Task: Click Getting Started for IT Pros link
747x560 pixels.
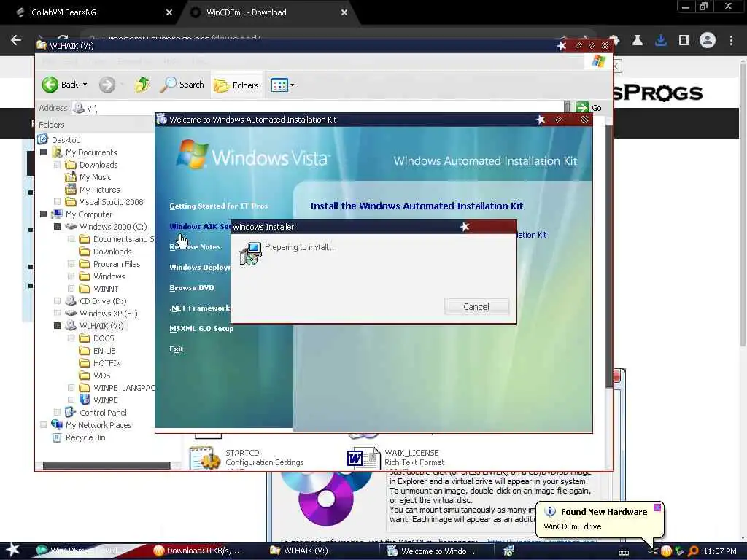Action: [x=219, y=206]
